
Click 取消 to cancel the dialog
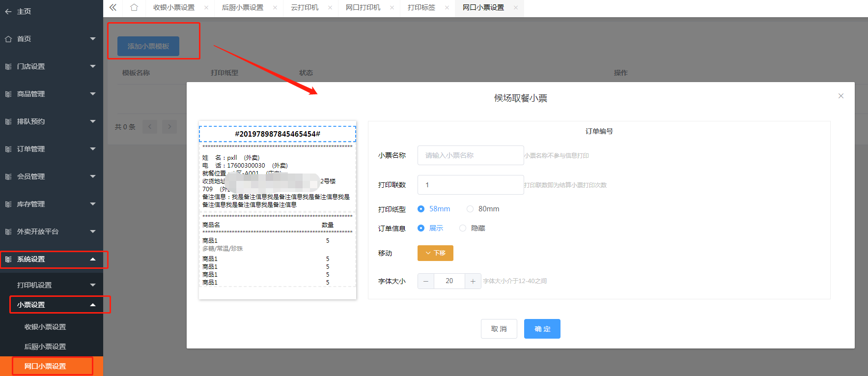click(499, 329)
